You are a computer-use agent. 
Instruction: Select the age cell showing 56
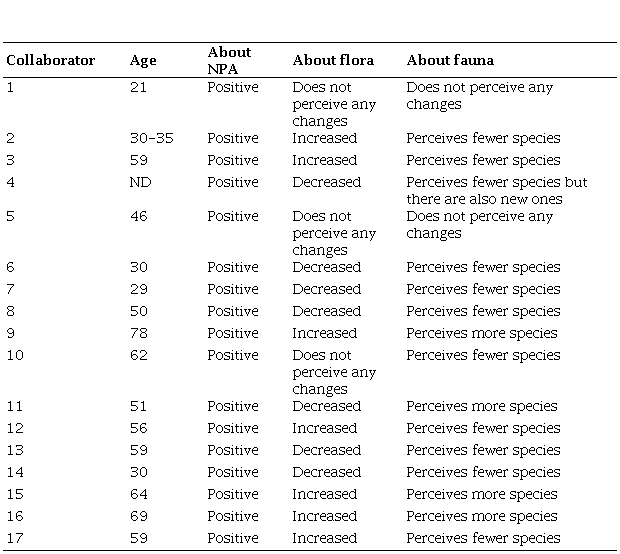click(x=139, y=428)
